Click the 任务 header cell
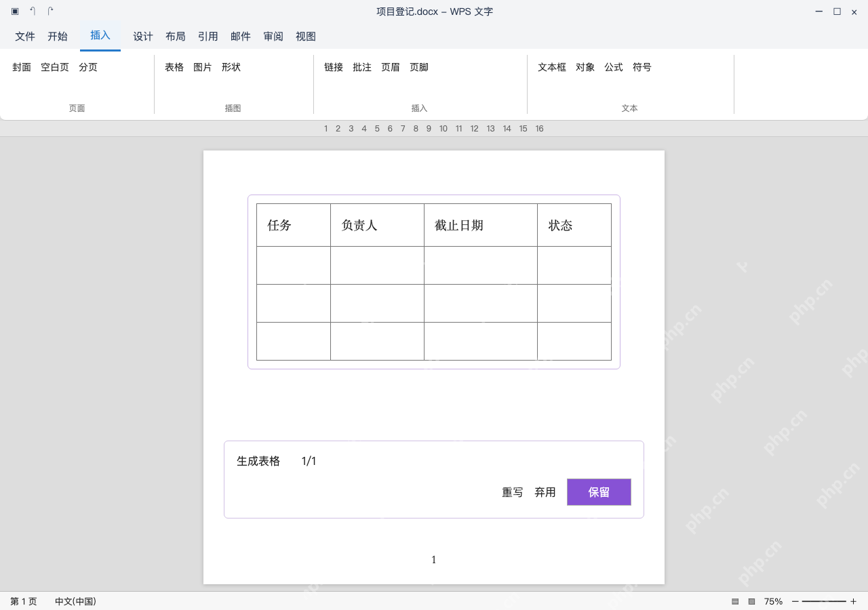This screenshot has width=868, height=610. pos(294,225)
